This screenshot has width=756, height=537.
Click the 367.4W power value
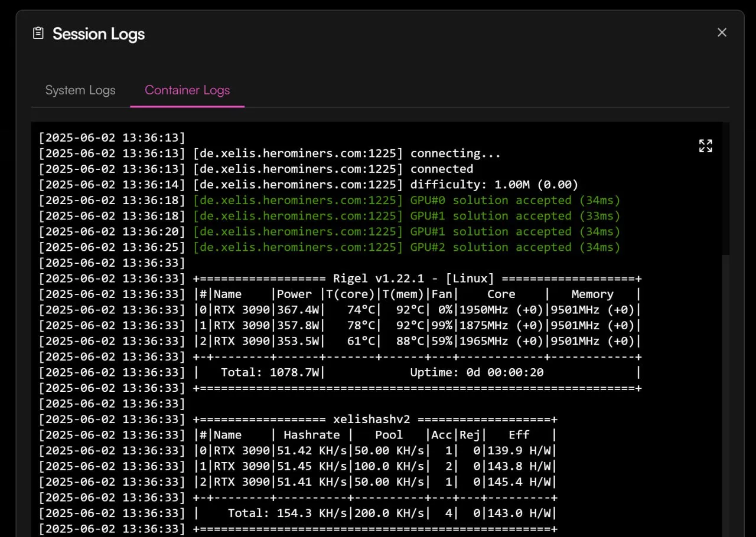pyautogui.click(x=298, y=310)
